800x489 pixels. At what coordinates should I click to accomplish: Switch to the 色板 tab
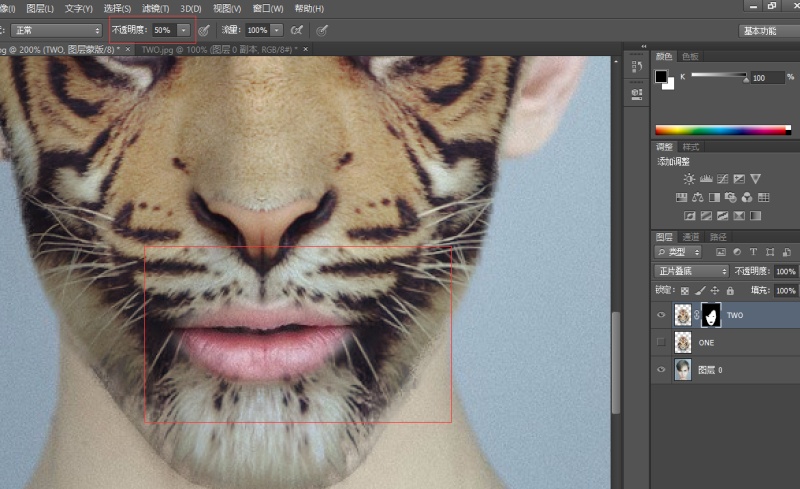tap(690, 56)
